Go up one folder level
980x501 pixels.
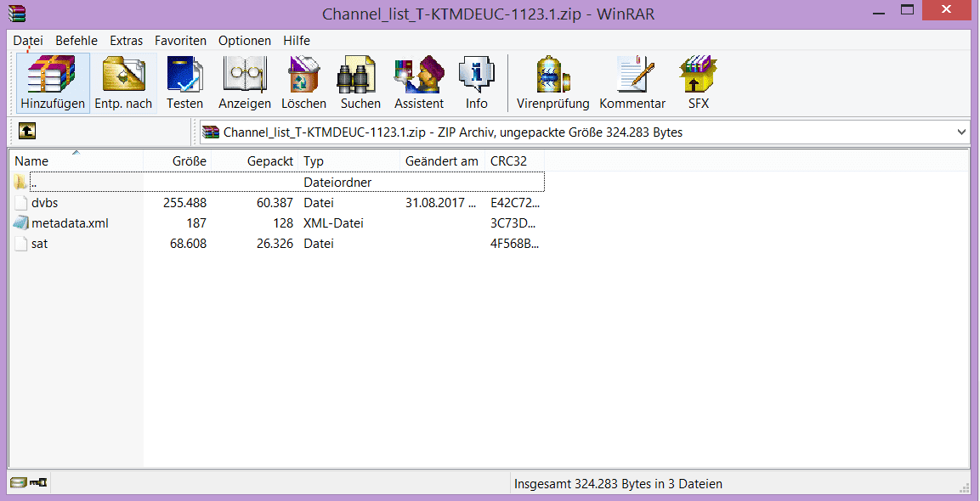(x=27, y=131)
